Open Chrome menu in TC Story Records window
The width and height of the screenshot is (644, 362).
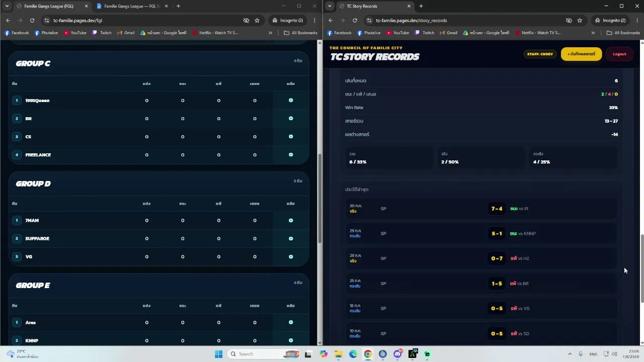tap(637, 21)
